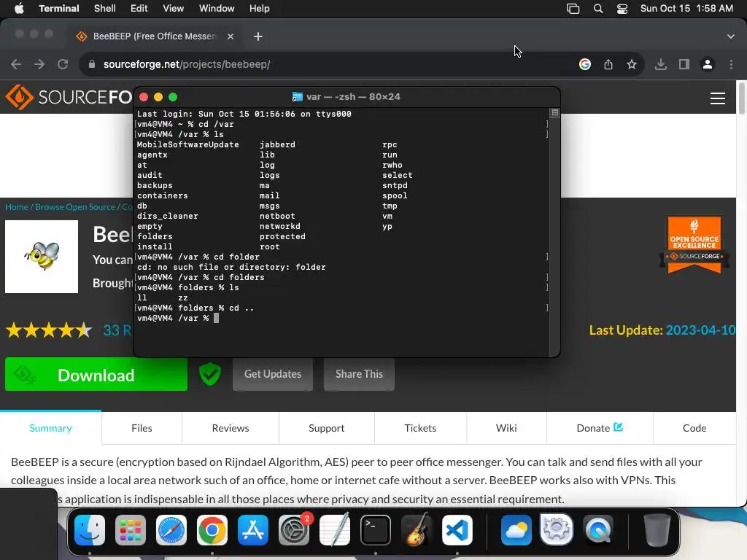Switch to the Reviews tab
The width and height of the screenshot is (747, 560).
tap(231, 428)
